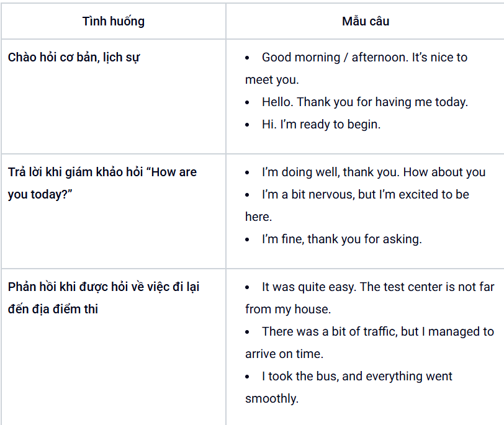Select the "Chào hỏi cơ bản, lịch sự" cell
The image size is (504, 425).
tap(74, 58)
